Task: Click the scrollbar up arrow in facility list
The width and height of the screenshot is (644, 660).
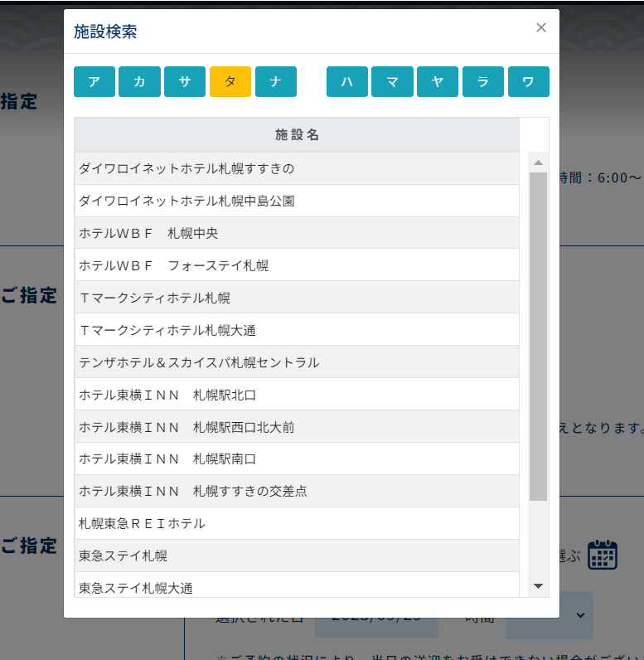Action: click(538, 163)
